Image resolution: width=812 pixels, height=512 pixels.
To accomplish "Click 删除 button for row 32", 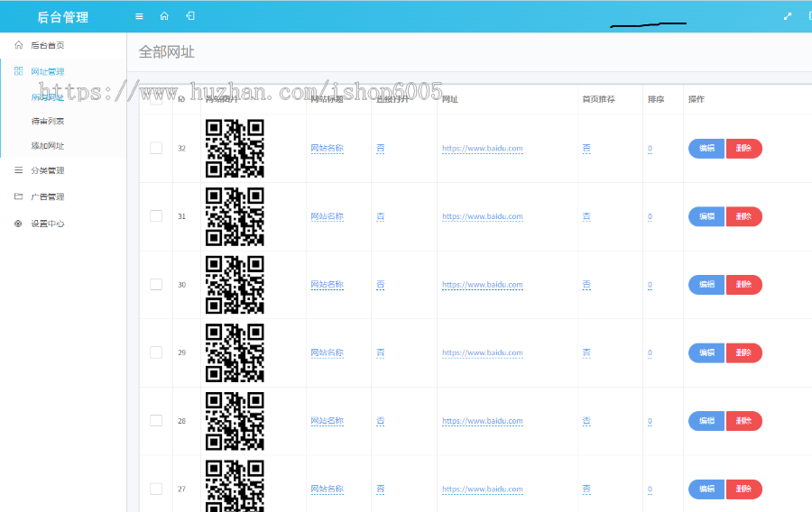I will [x=744, y=149].
